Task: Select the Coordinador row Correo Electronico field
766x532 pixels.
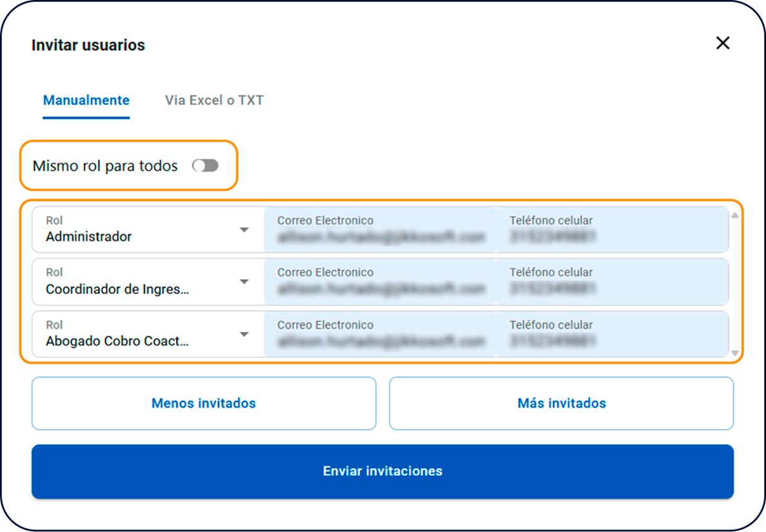Action: [x=380, y=283]
